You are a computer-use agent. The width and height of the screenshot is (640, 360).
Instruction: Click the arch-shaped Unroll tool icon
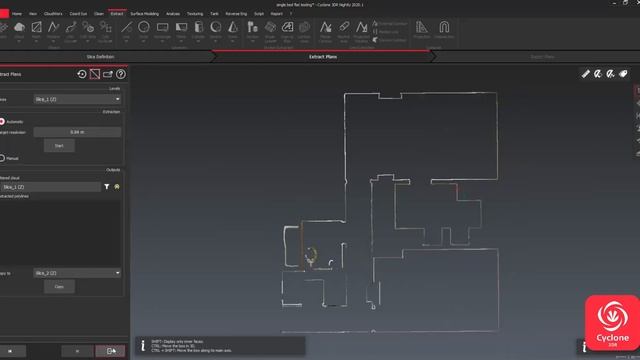(x=444, y=27)
